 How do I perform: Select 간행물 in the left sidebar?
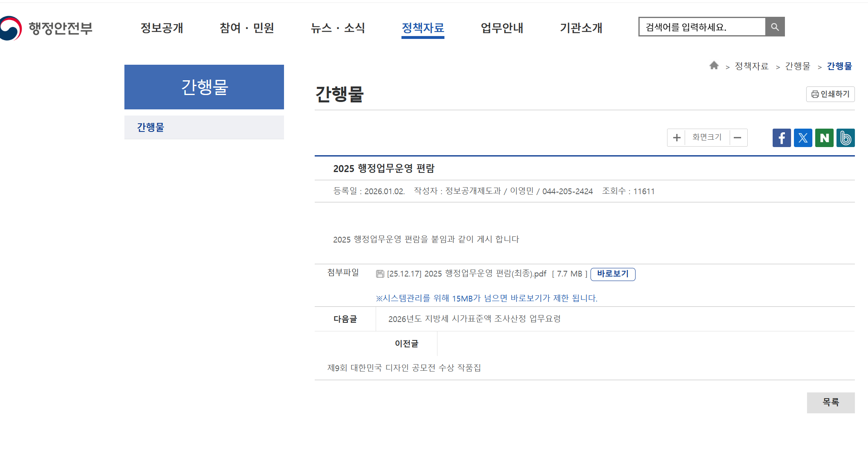(150, 127)
